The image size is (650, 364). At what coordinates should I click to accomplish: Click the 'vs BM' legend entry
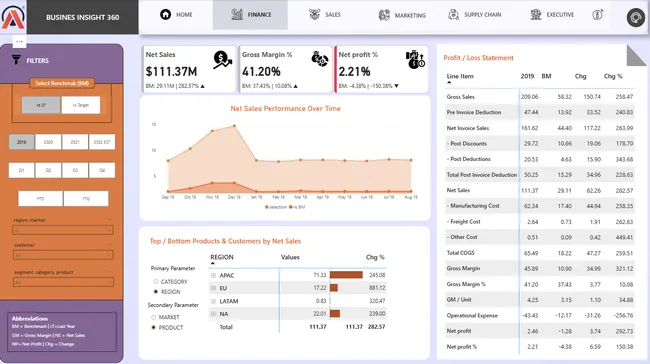(x=297, y=207)
